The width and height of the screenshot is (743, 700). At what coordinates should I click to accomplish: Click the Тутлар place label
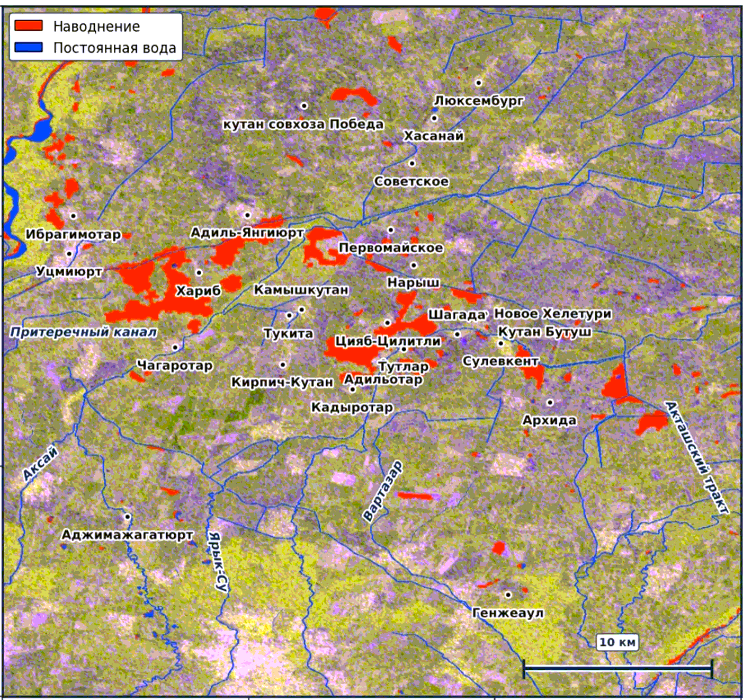(x=404, y=366)
